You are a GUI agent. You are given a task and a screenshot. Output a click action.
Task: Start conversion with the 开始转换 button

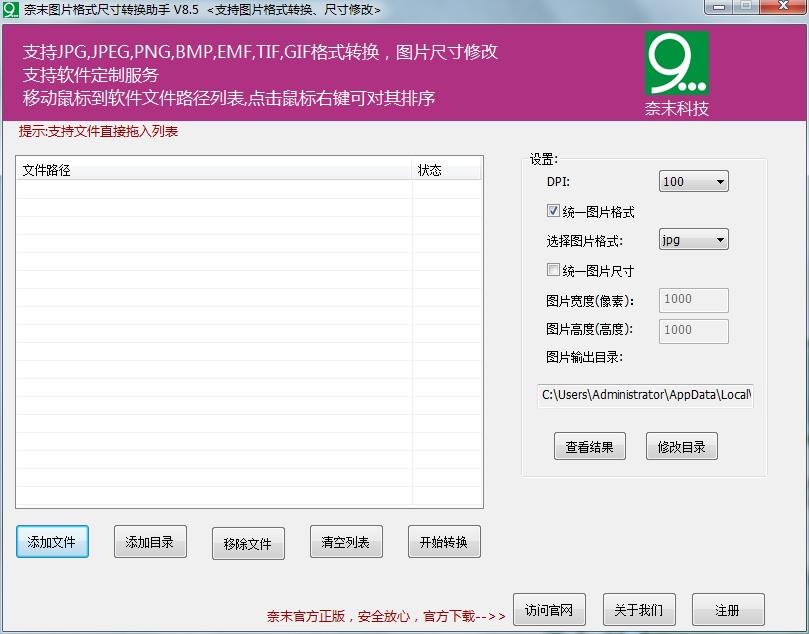point(443,541)
